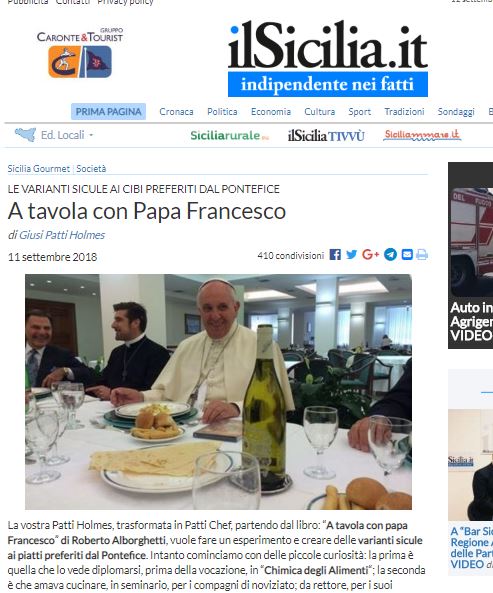Open ilSicilia TIVVÙ link

pos(326,135)
